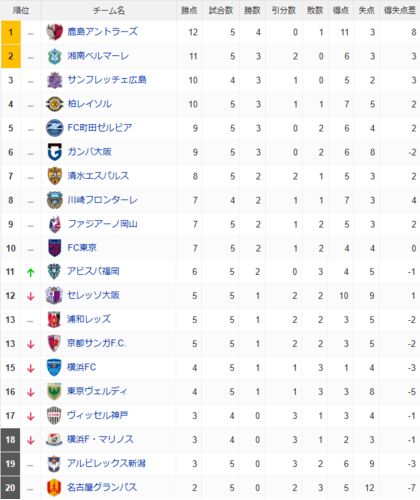Visit the アルビレックス新潟 link
420x500 pixels.
pyautogui.click(x=106, y=463)
